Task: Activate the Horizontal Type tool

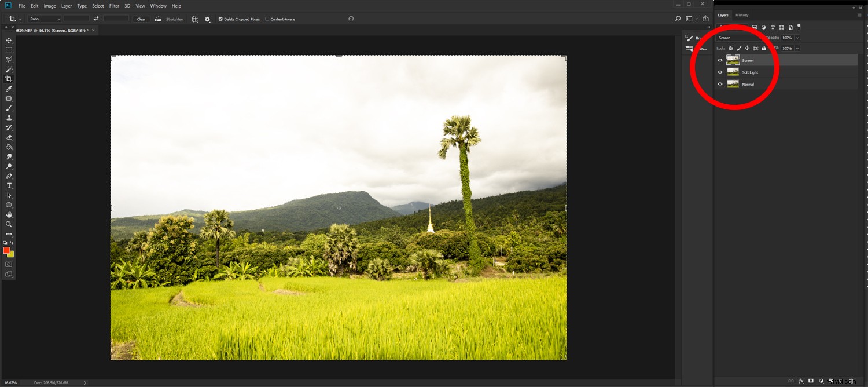Action: pos(9,185)
